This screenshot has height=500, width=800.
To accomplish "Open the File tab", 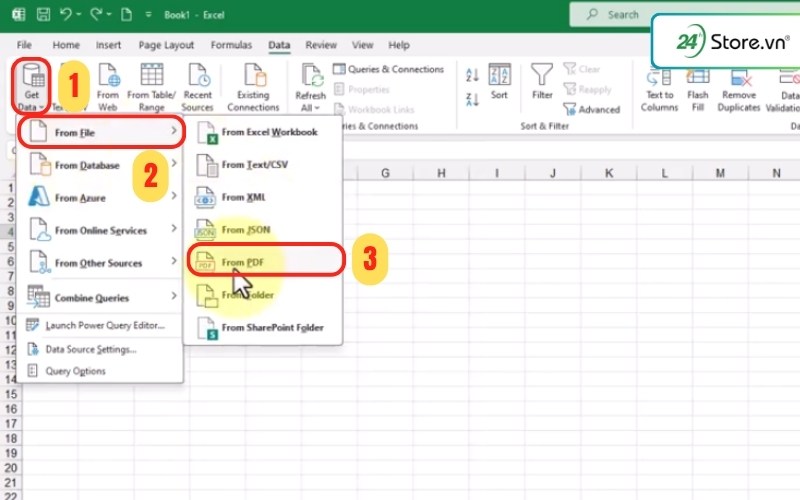I will [x=24, y=45].
